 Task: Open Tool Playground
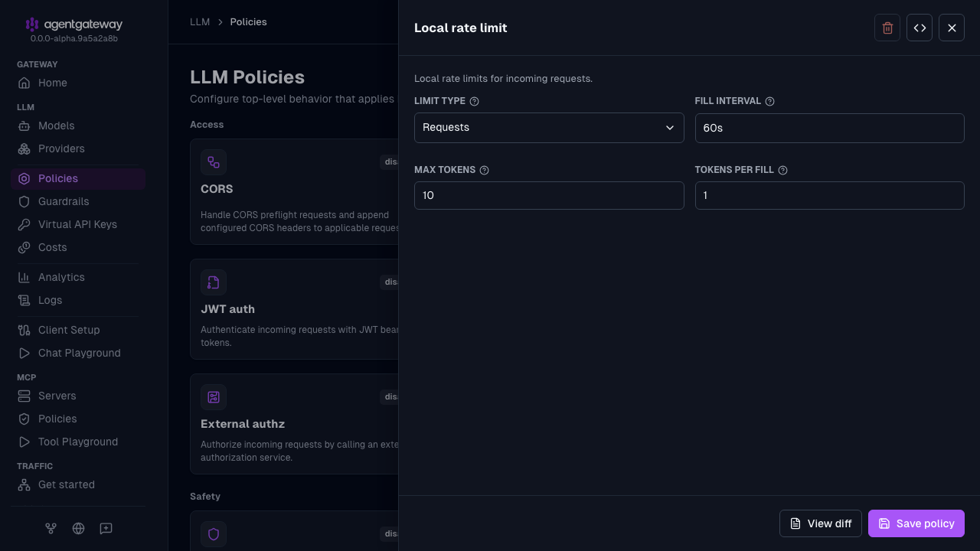[x=78, y=442]
